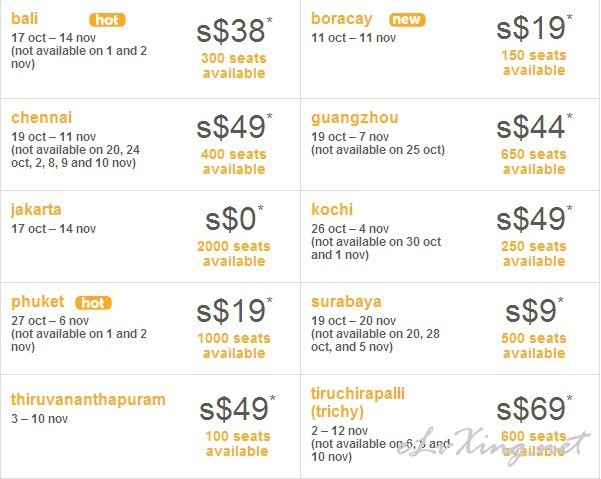Click the s$38 bali fare price
This screenshot has width=601, height=479.
[x=233, y=31]
